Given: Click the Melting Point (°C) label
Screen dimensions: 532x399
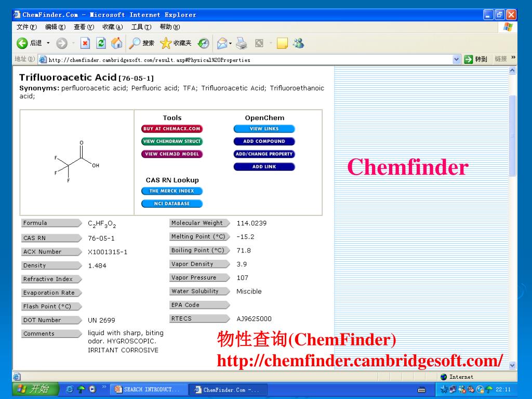Looking at the screenshot, I should pyautogui.click(x=199, y=236).
